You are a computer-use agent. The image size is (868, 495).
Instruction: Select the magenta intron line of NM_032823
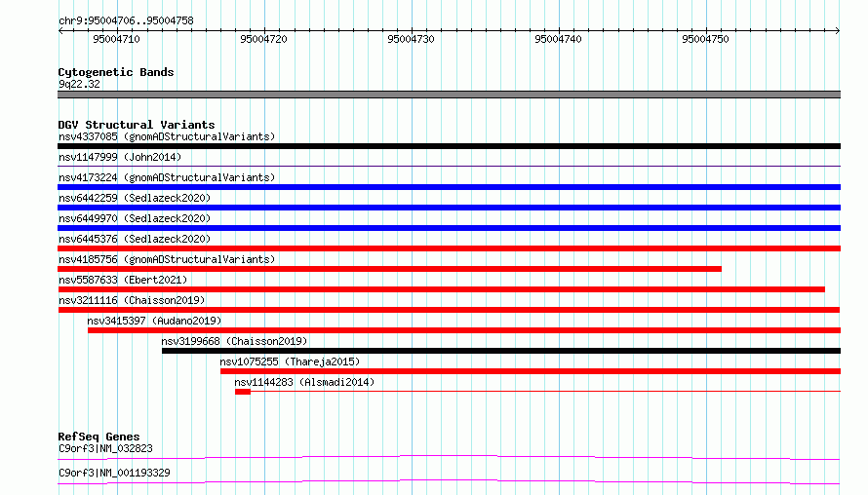tap(449, 457)
